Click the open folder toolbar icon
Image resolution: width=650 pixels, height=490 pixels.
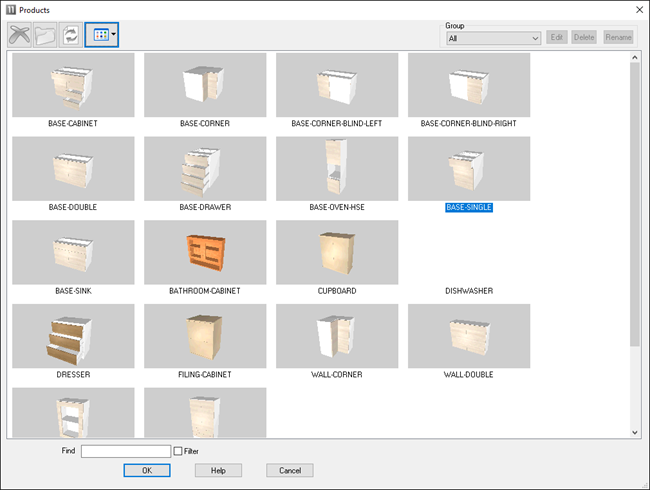[45, 33]
